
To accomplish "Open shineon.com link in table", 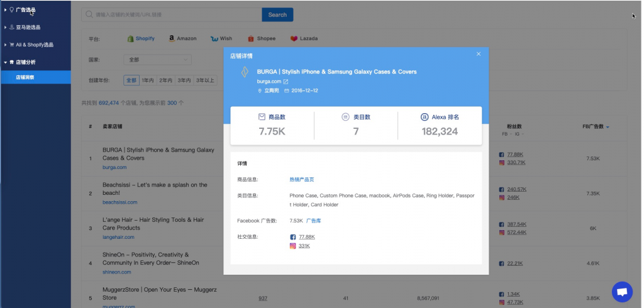I will (117, 272).
